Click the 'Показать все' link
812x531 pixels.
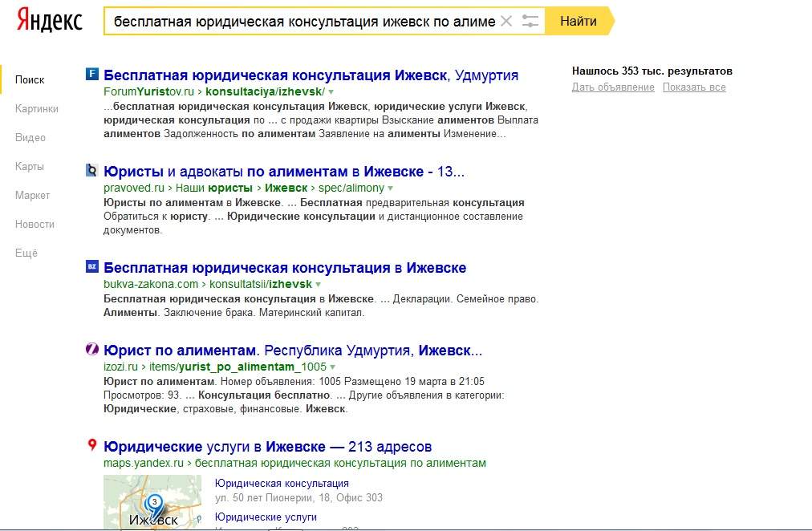point(694,87)
